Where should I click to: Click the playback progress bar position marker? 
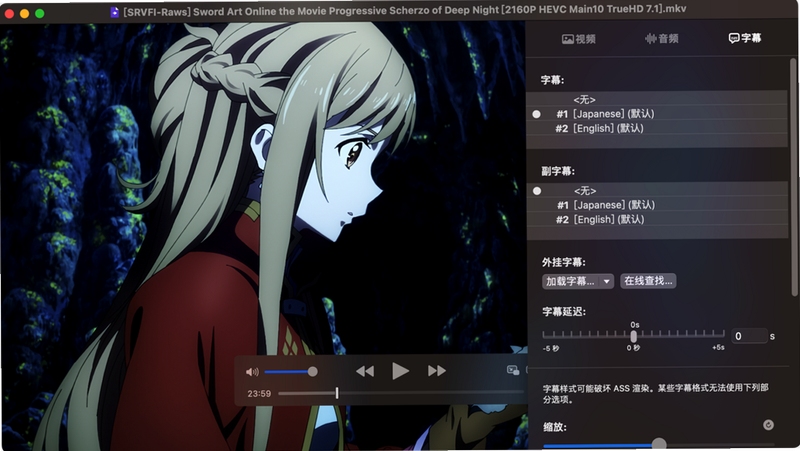[337, 393]
